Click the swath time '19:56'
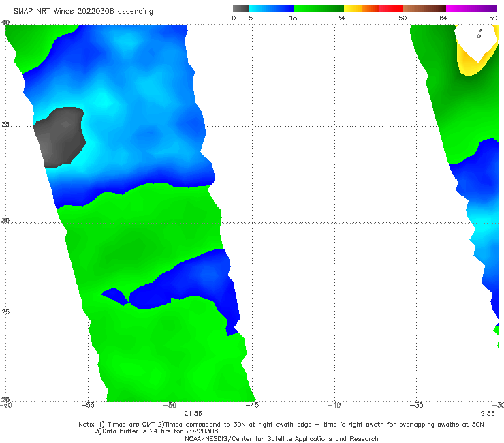This screenshot has width=504, height=443. coord(486,414)
